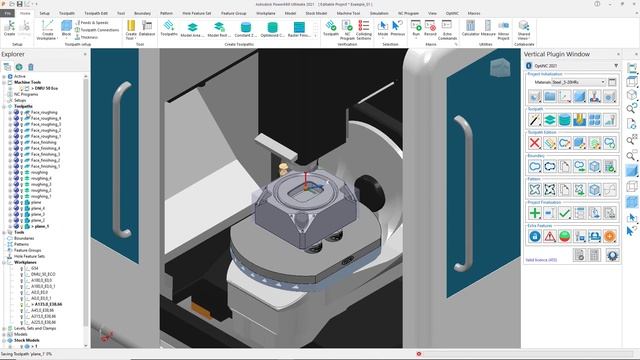Toggle lightbulb visibility of plane_4 toolpath
The height and width of the screenshot is (360, 640).
tap(22, 208)
